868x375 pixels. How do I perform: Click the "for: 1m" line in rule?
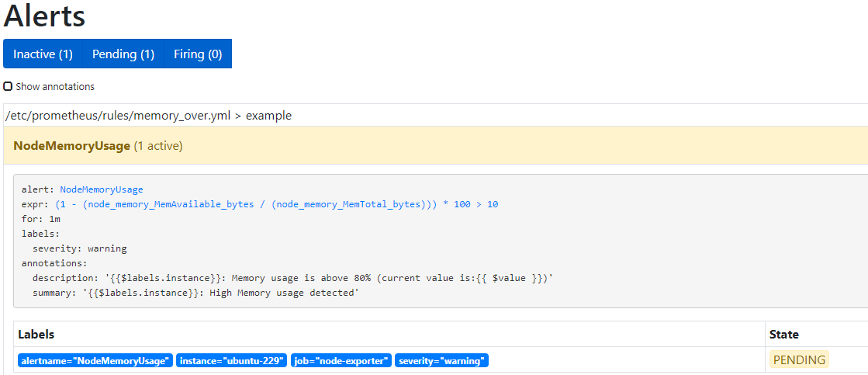[x=41, y=219]
